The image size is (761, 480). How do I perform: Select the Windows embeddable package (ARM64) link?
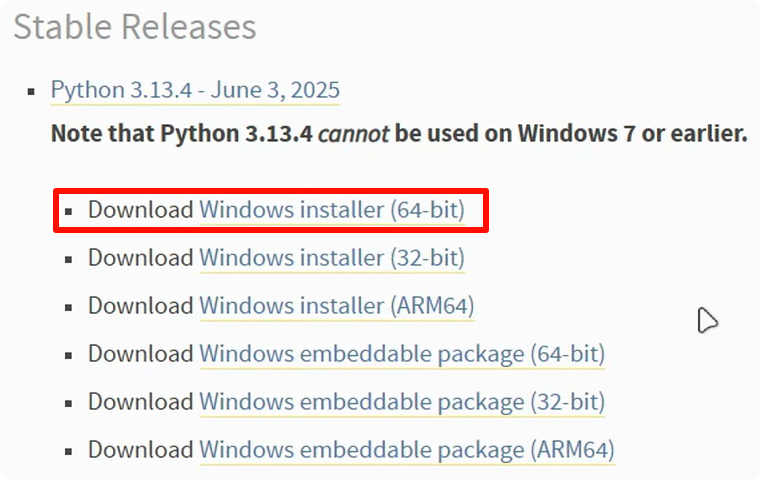406,450
